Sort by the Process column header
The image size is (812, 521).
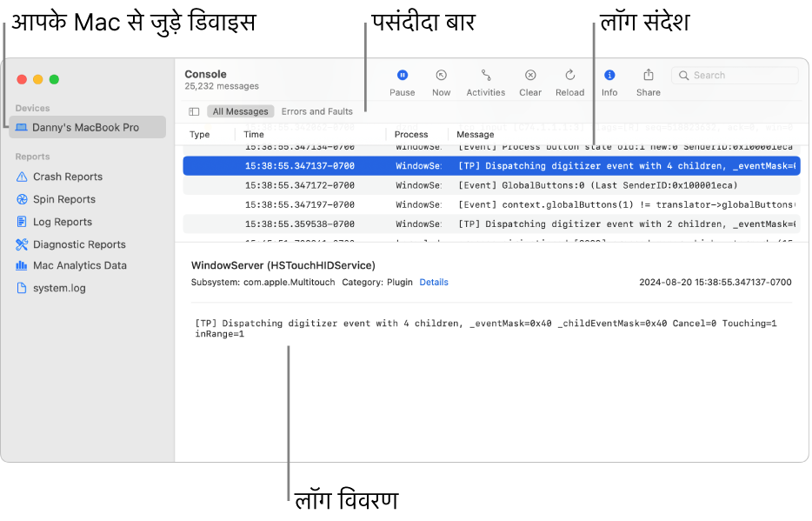tap(411, 135)
